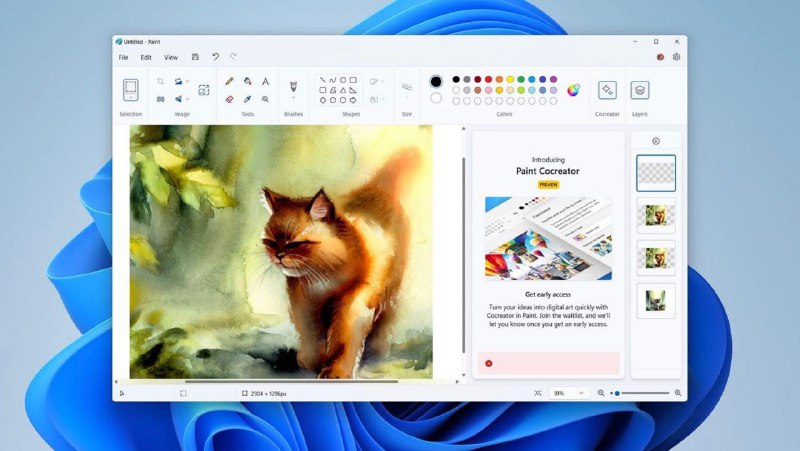Select black primary Color 1 swatch
The image size is (800, 451).
click(x=436, y=81)
